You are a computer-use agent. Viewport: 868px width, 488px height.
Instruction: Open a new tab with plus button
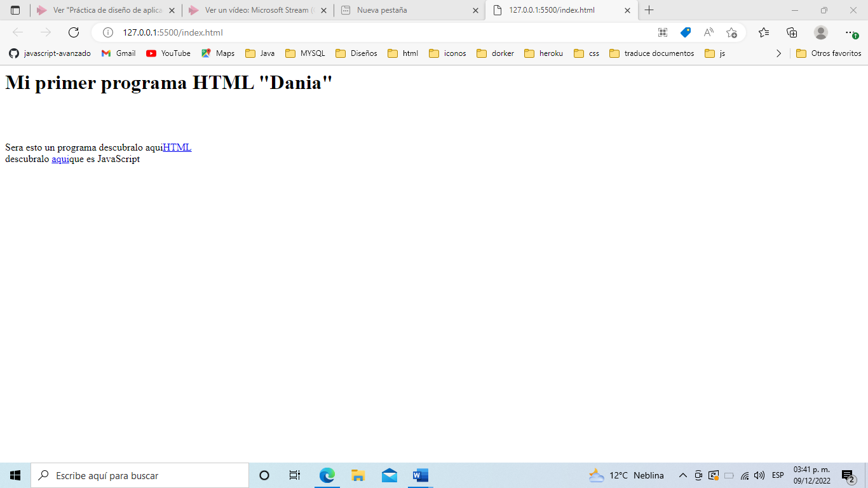pyautogui.click(x=649, y=10)
